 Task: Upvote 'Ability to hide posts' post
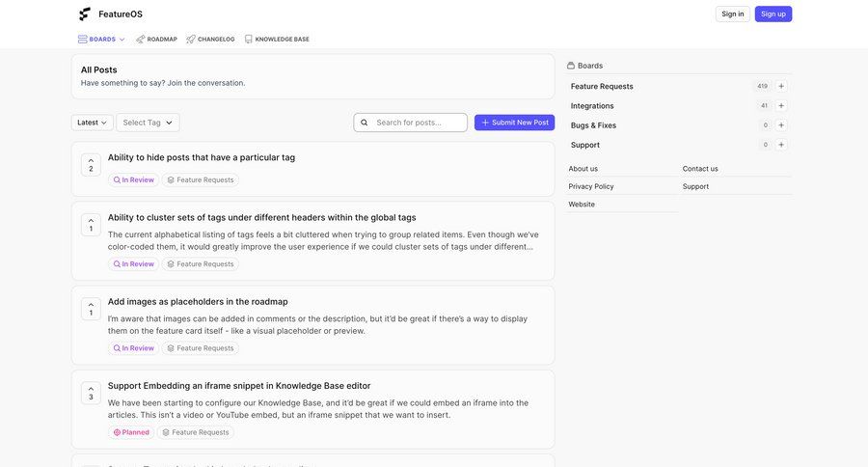click(91, 165)
